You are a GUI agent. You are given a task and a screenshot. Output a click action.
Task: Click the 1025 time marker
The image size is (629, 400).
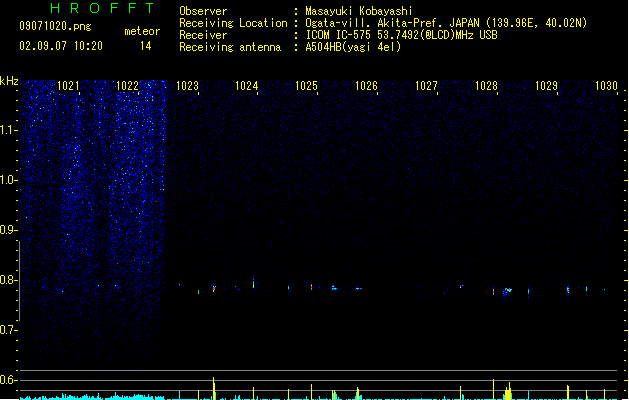[306, 86]
